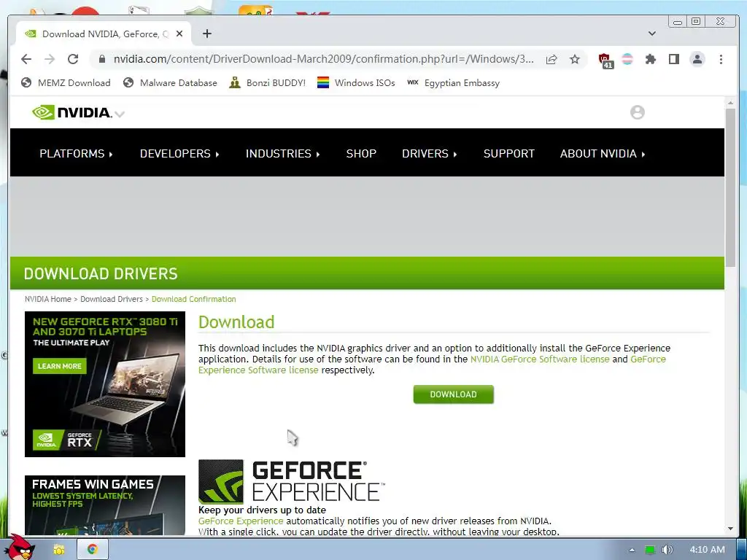
Task: Open the File Explorer taskbar icon
Action: coord(58,550)
